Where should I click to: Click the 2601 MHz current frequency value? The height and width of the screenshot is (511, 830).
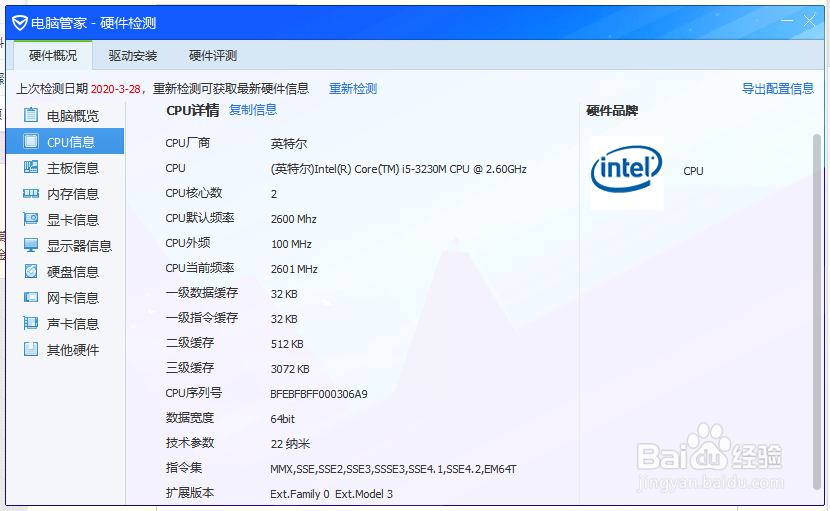(294, 269)
